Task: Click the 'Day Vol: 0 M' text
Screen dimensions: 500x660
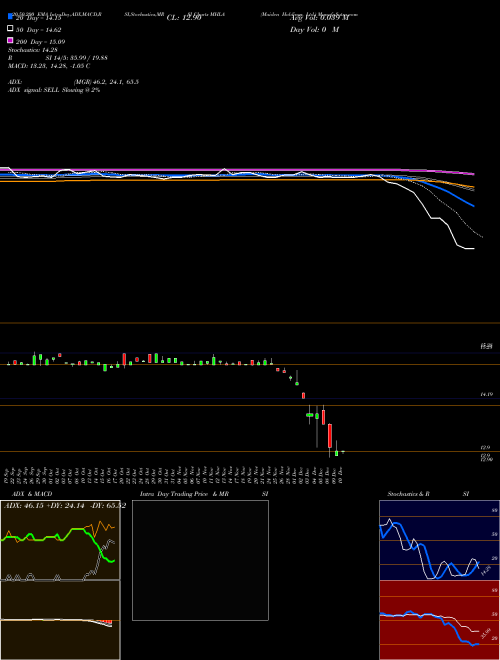Action: coord(314,30)
